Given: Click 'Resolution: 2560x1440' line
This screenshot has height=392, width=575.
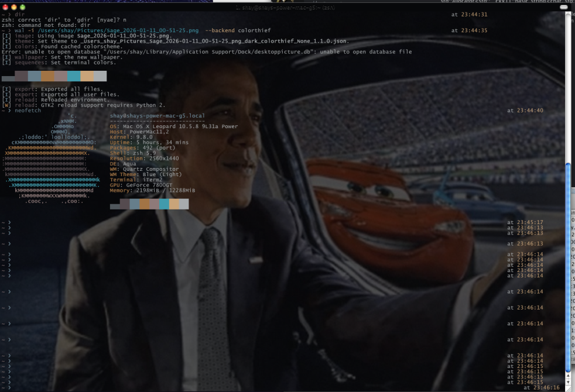Looking at the screenshot, I should click(145, 159).
